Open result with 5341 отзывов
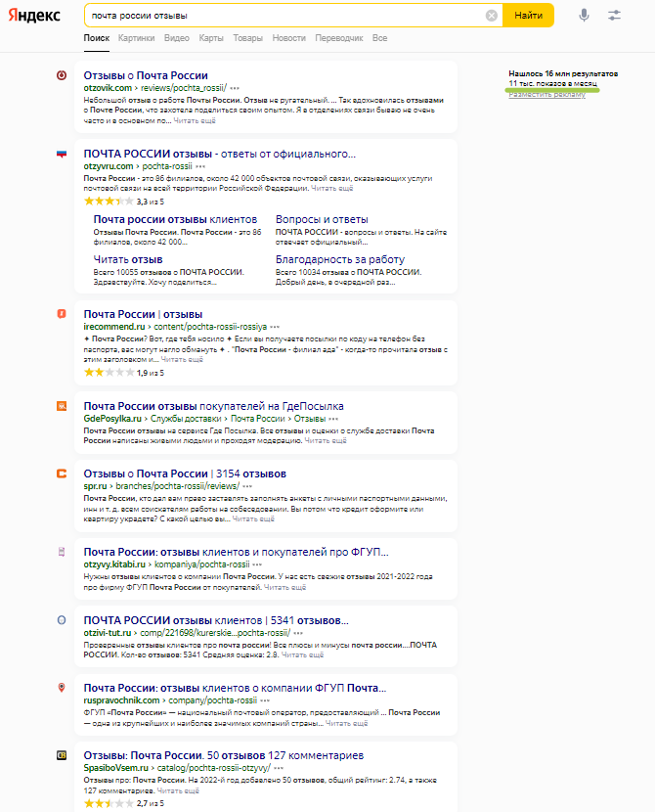The height and width of the screenshot is (812, 655). point(216,620)
